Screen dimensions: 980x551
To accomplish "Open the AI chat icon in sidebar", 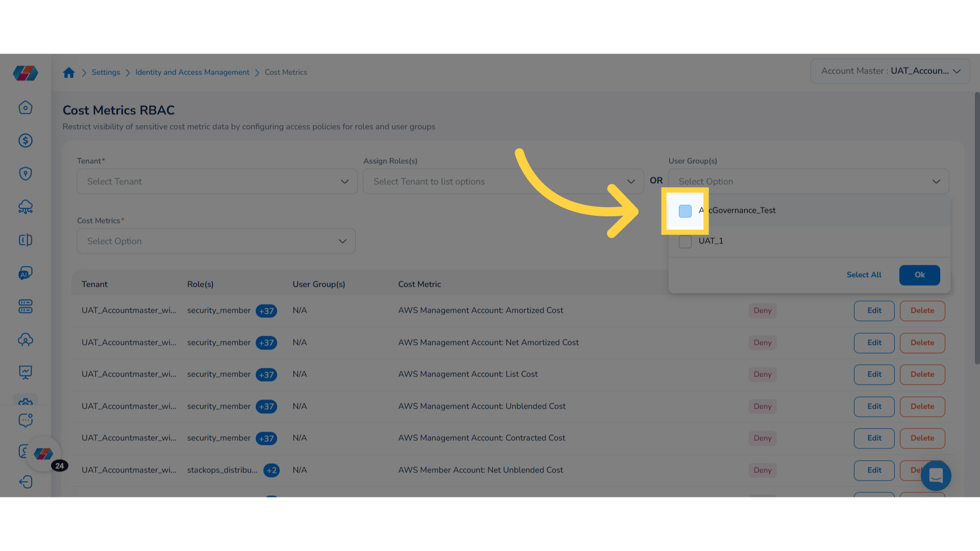I will coord(26,273).
